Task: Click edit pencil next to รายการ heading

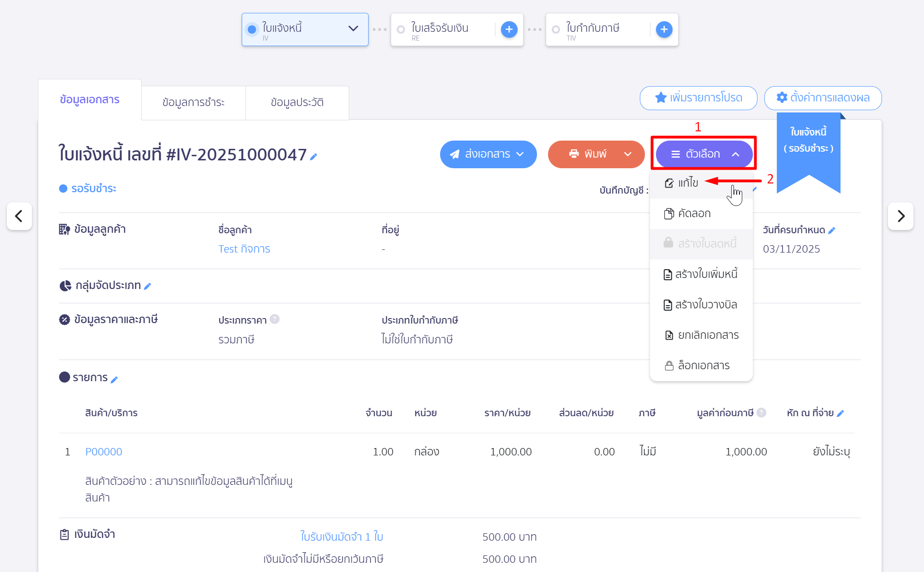Action: [114, 379]
